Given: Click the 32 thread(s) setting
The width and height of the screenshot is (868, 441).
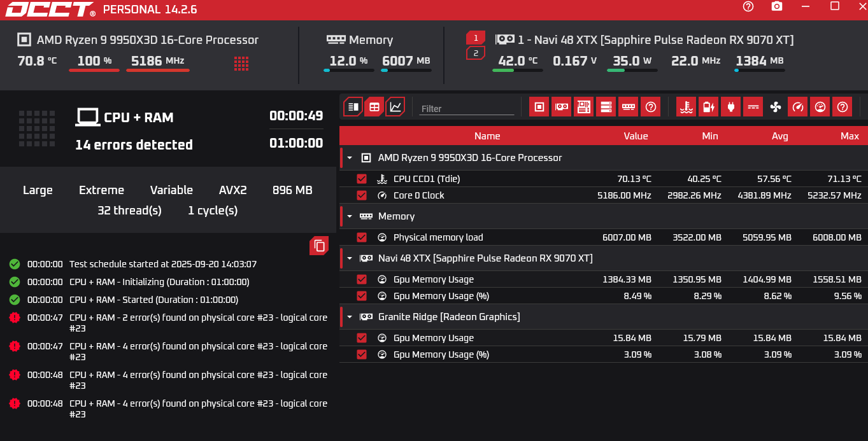Looking at the screenshot, I should [x=129, y=211].
